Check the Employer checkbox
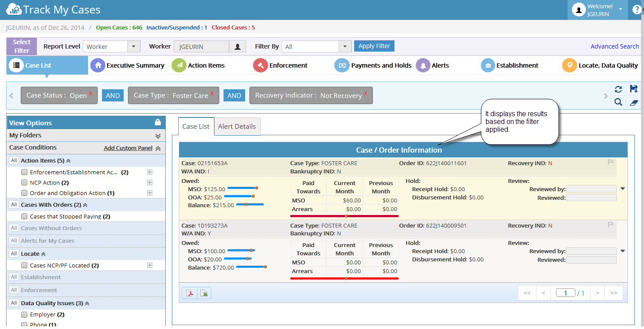This screenshot has height=329, width=644. 24,314
